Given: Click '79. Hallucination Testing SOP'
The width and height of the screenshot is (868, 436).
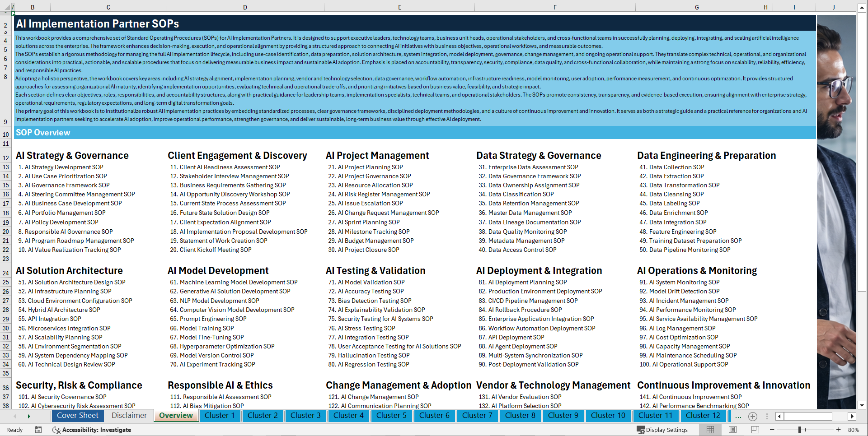Looking at the screenshot, I should click(x=369, y=355).
